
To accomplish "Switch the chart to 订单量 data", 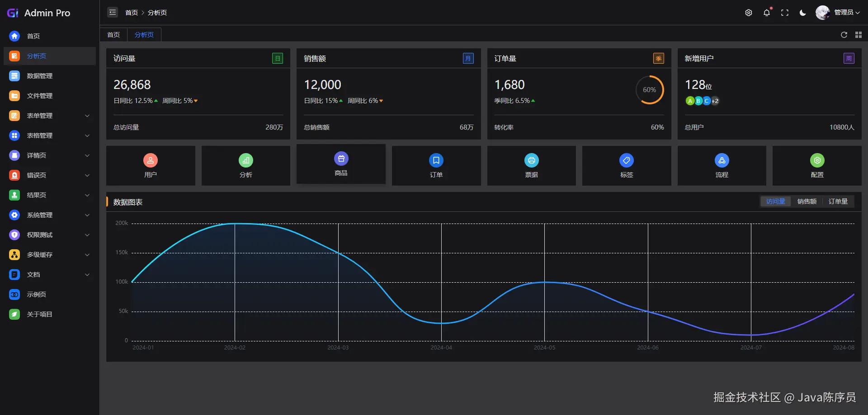I will pos(838,201).
